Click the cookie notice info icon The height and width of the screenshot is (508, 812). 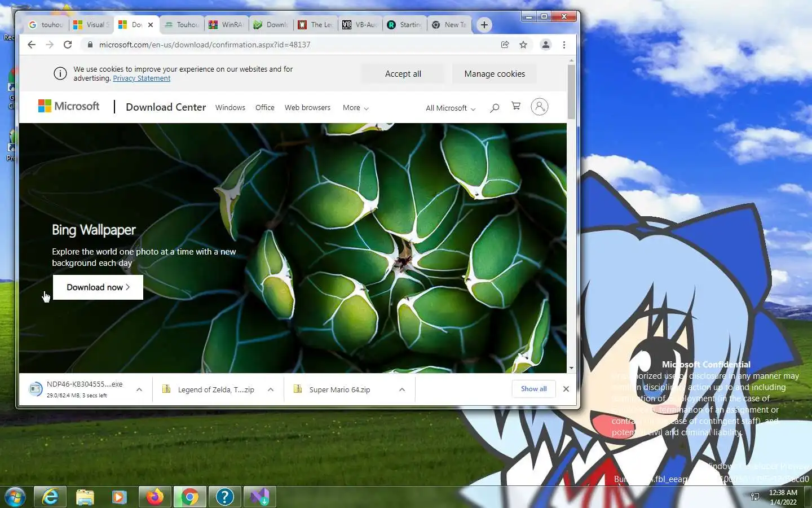tap(60, 73)
